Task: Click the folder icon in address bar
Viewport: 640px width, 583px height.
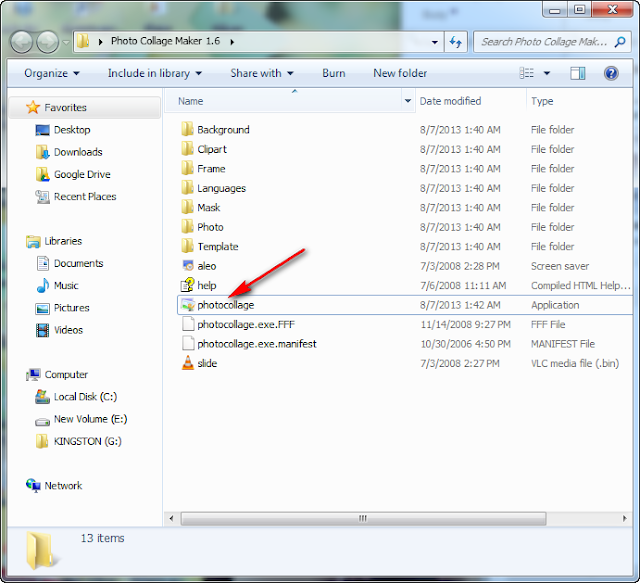Action: (x=83, y=41)
